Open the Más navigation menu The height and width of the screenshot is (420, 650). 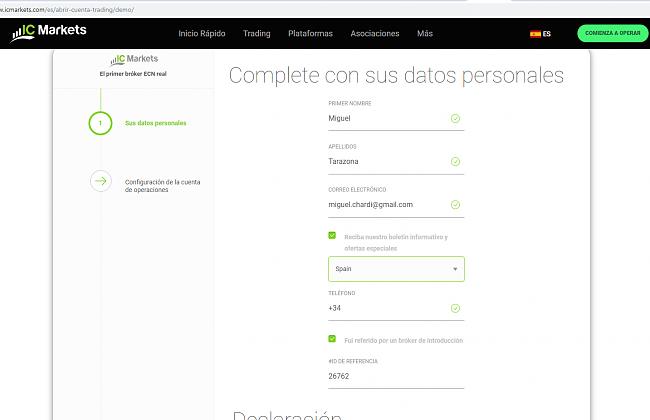[425, 33]
